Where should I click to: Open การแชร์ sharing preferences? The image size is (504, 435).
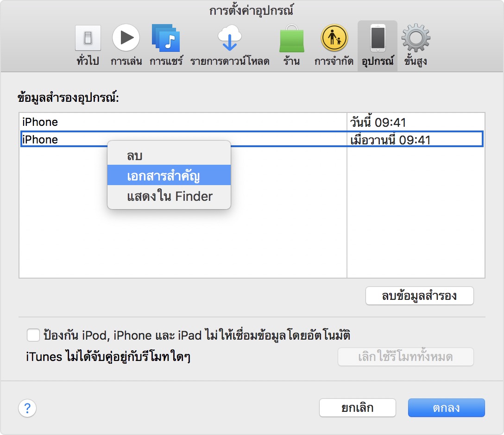click(x=165, y=38)
